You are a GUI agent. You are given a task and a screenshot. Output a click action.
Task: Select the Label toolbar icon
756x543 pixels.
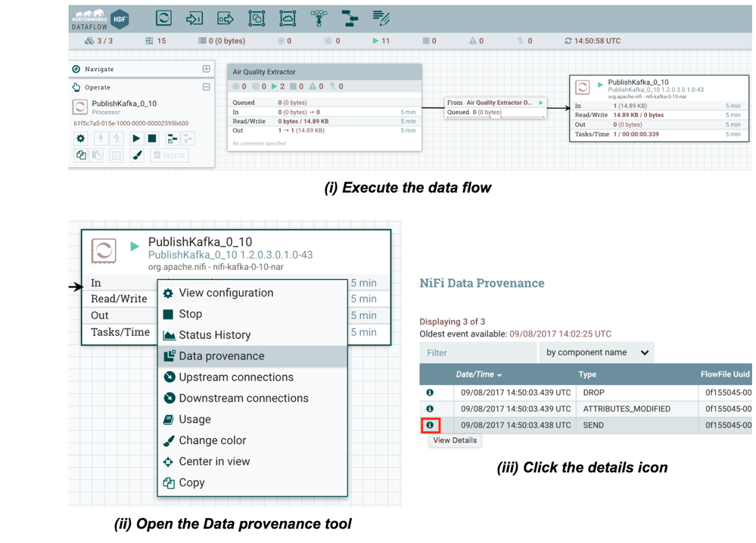tap(381, 18)
